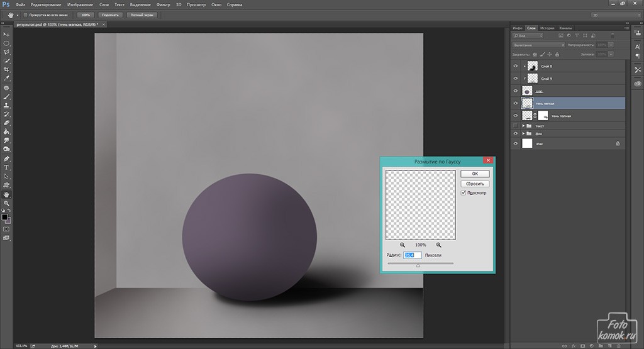Open the 3D workspace dropdown

click(x=616, y=15)
